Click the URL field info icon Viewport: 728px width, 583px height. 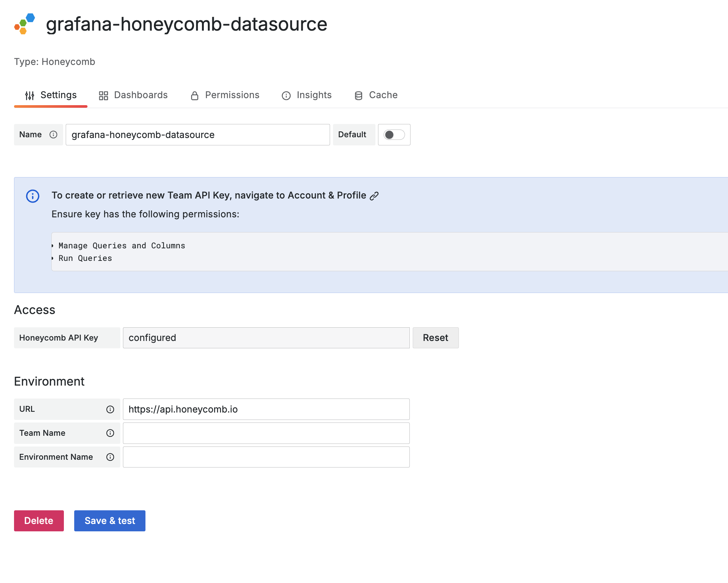pyautogui.click(x=110, y=409)
